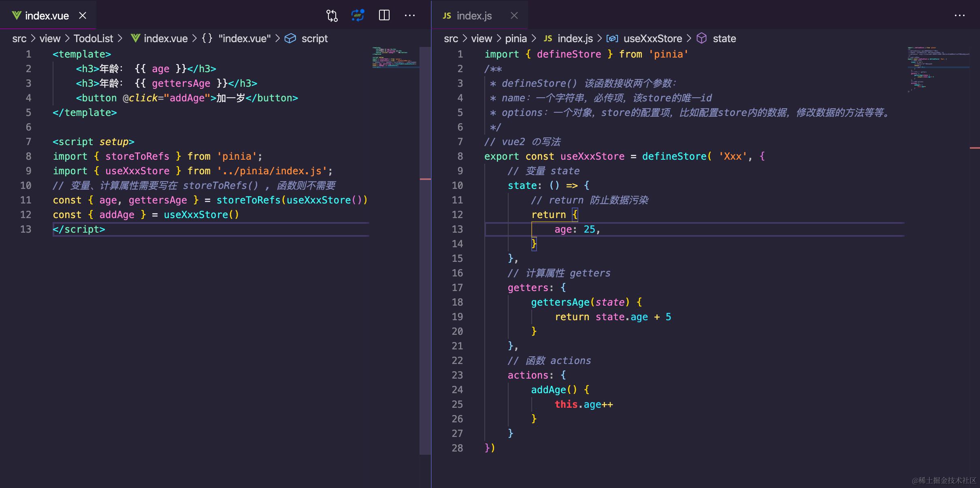Click variable icon before useXxxStore breadcrumb

(612, 39)
